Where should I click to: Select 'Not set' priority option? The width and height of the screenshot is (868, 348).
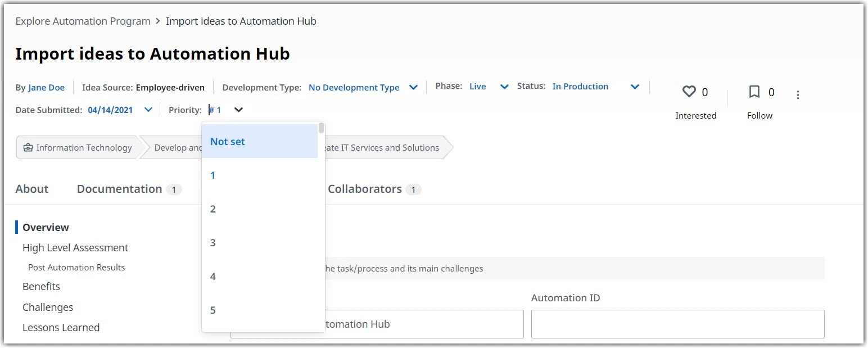pos(260,142)
